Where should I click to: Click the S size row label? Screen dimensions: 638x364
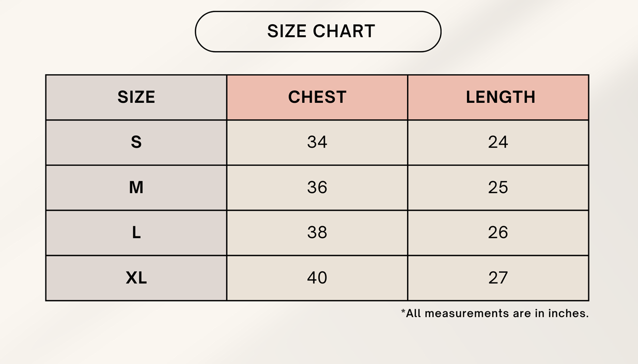(136, 143)
